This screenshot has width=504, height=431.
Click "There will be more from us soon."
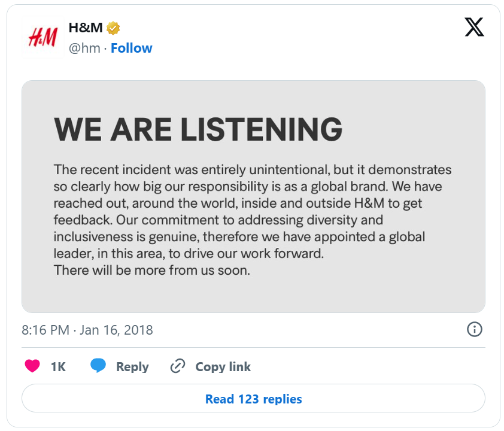[x=151, y=270]
